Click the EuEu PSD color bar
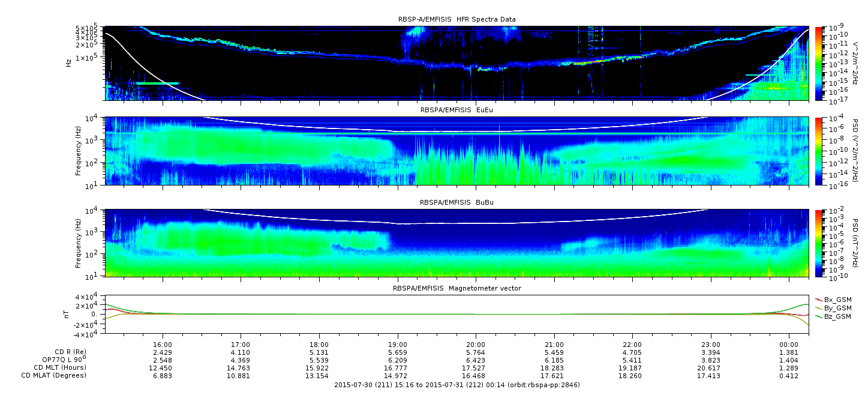This screenshot has width=868, height=395. (818, 151)
